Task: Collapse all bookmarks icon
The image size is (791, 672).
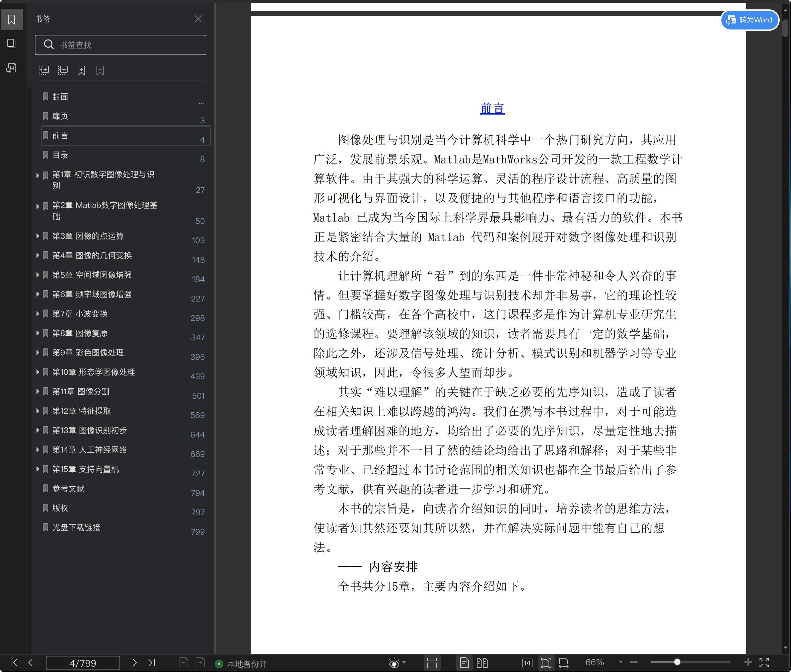Action: 63,70
